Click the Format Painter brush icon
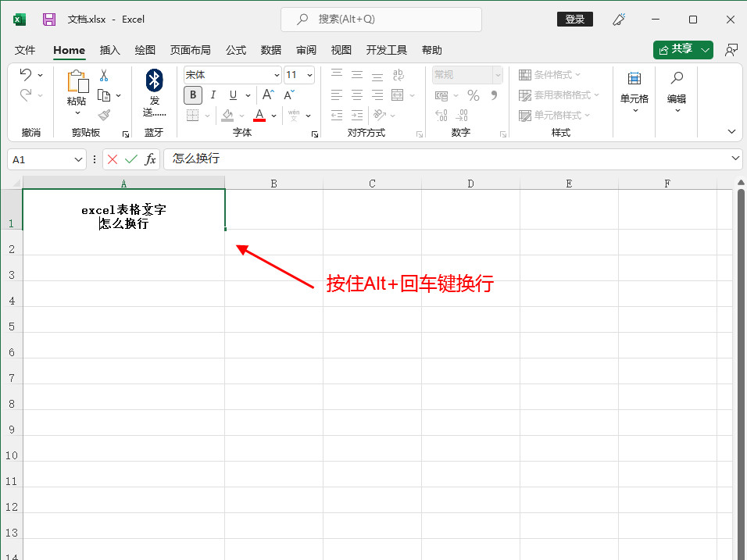Viewport: 747px width, 560px height. (x=104, y=115)
